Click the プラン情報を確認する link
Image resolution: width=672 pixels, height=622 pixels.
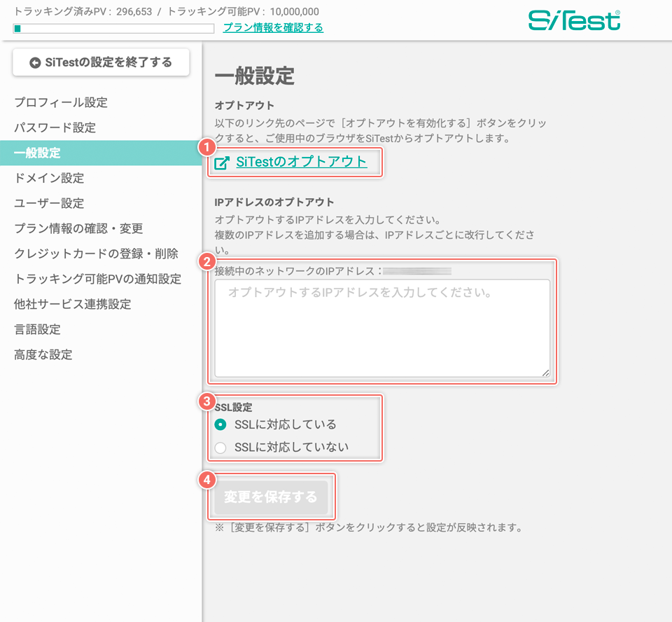[273, 27]
